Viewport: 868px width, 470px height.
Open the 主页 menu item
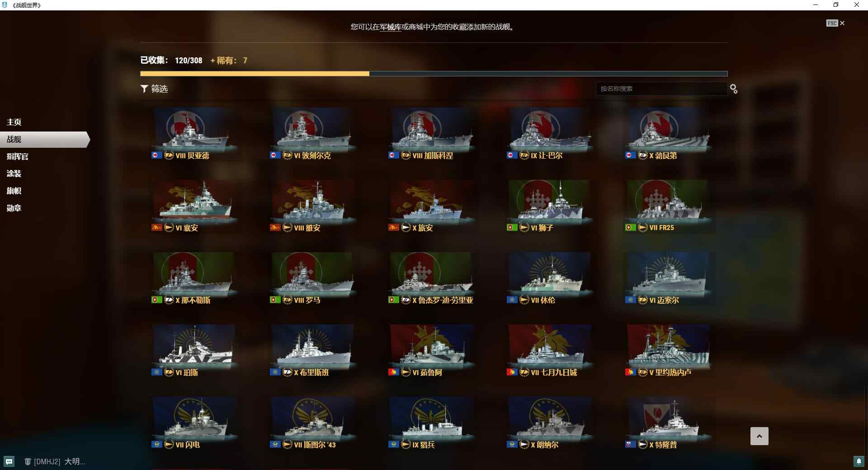point(14,122)
